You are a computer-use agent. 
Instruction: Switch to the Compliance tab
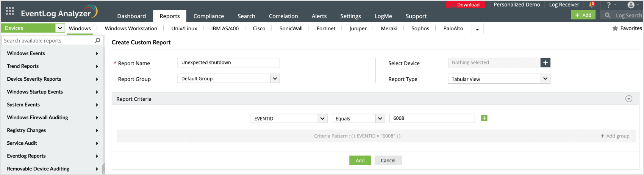208,16
